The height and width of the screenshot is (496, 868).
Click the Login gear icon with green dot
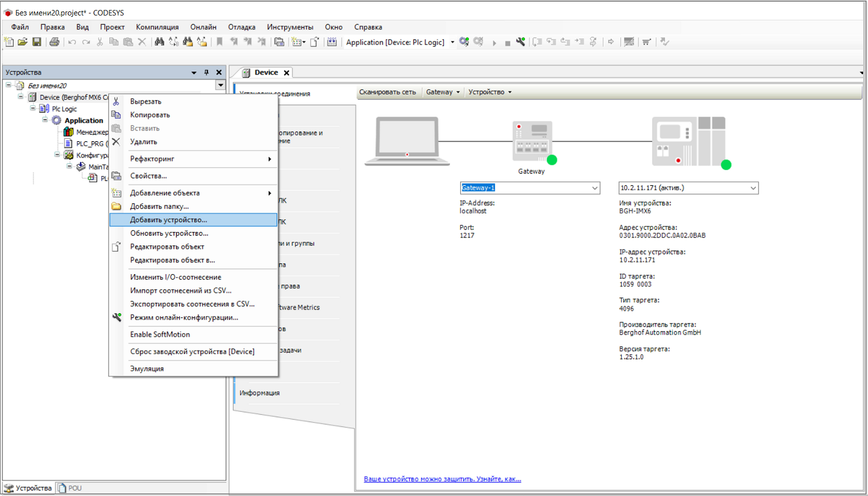(464, 42)
